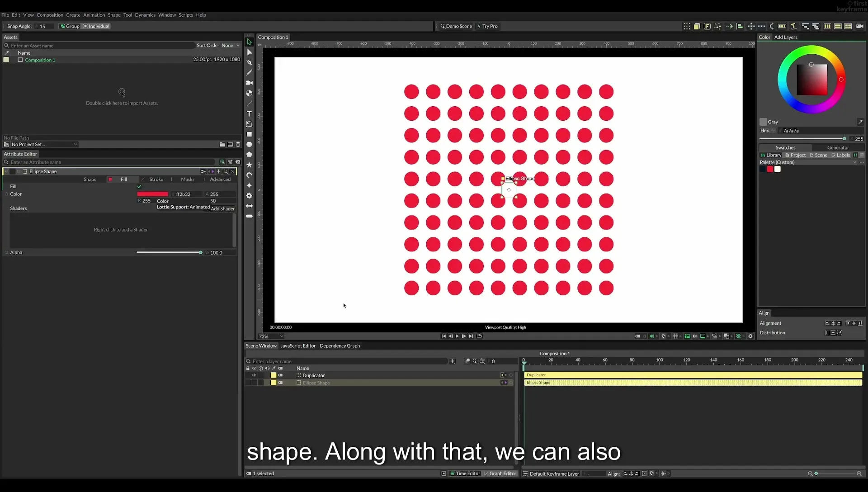Switch to the JavaScript Editor tab
Viewport: 868px width, 492px height.
coord(298,346)
